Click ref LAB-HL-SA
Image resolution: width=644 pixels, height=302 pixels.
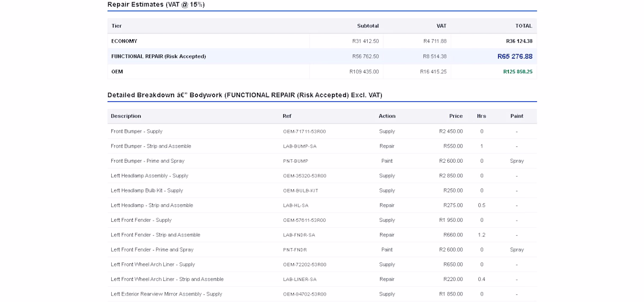(295, 205)
